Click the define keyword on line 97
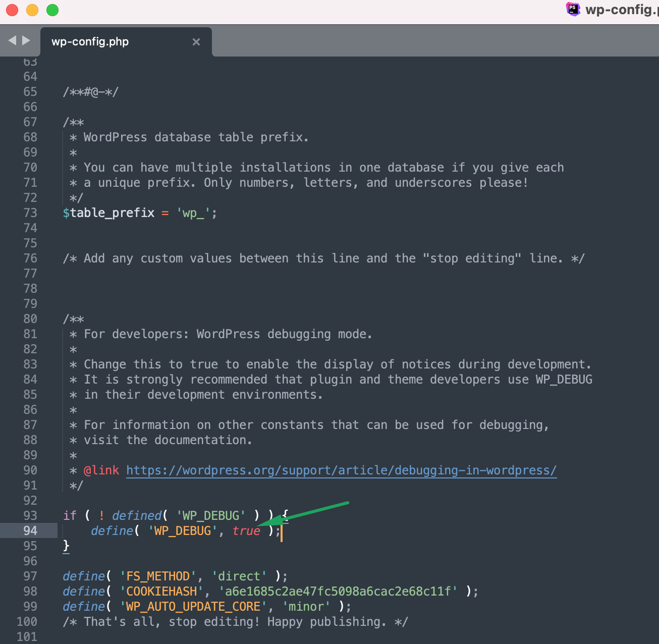 coord(84,576)
